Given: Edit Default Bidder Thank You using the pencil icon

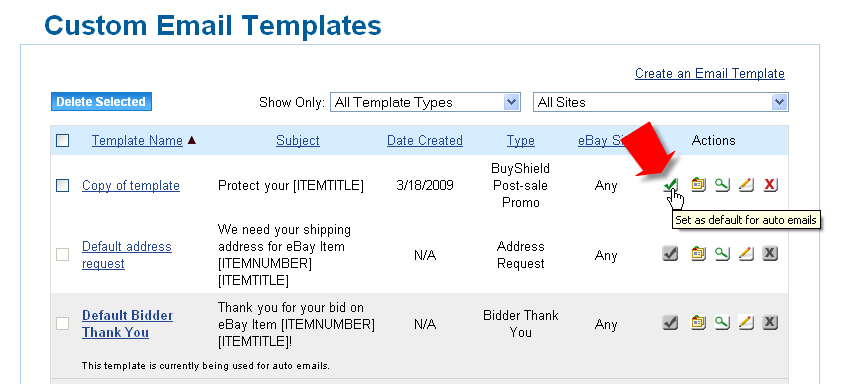Looking at the screenshot, I should (746, 322).
